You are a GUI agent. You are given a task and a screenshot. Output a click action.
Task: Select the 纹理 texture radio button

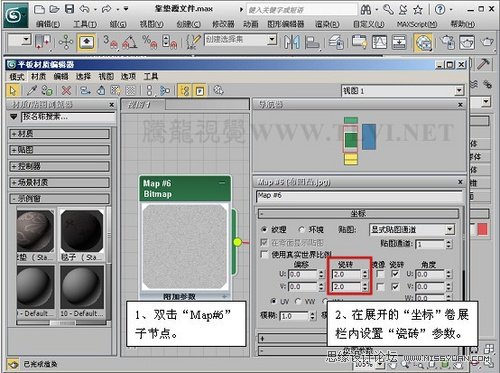pos(265,229)
